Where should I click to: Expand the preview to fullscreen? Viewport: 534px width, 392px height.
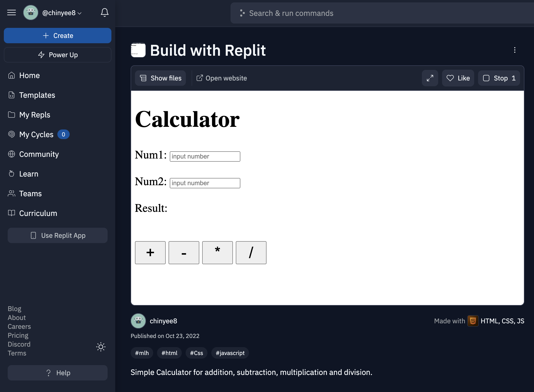(x=430, y=78)
